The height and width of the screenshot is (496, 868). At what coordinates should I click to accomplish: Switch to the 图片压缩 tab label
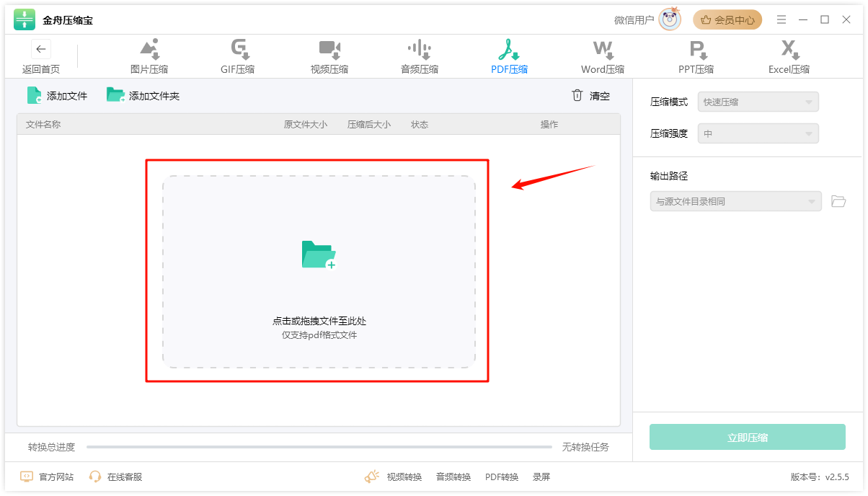[149, 69]
